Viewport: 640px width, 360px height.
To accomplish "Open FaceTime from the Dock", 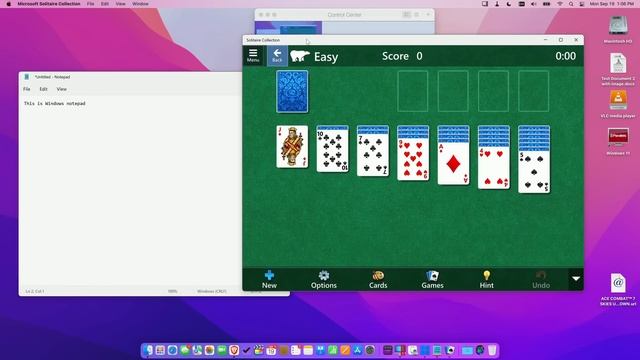I will (222, 350).
